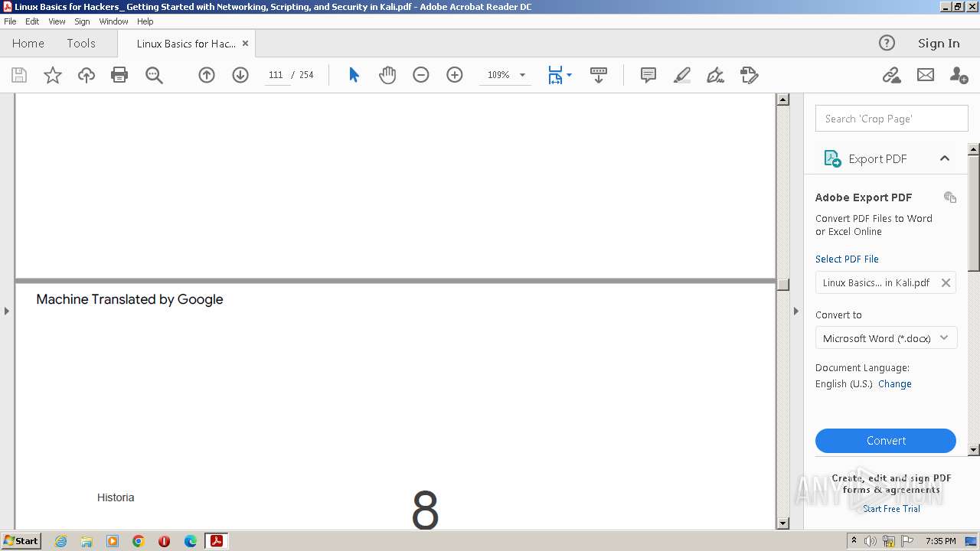Open the Help question mark icon

(887, 43)
